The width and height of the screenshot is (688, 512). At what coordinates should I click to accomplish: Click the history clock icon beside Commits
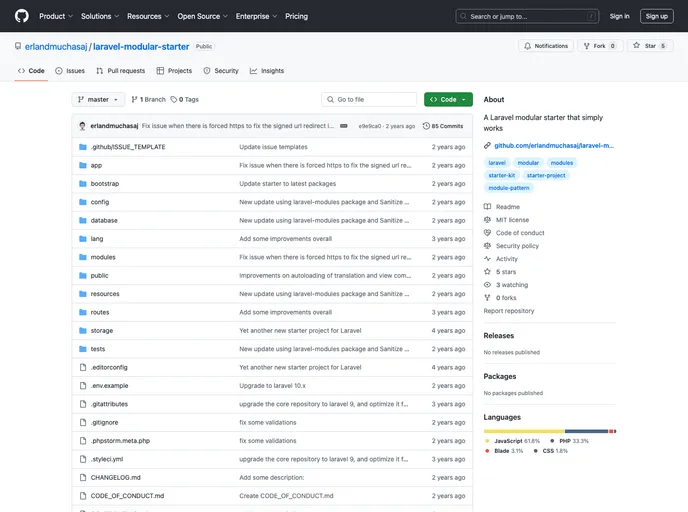coord(426,126)
